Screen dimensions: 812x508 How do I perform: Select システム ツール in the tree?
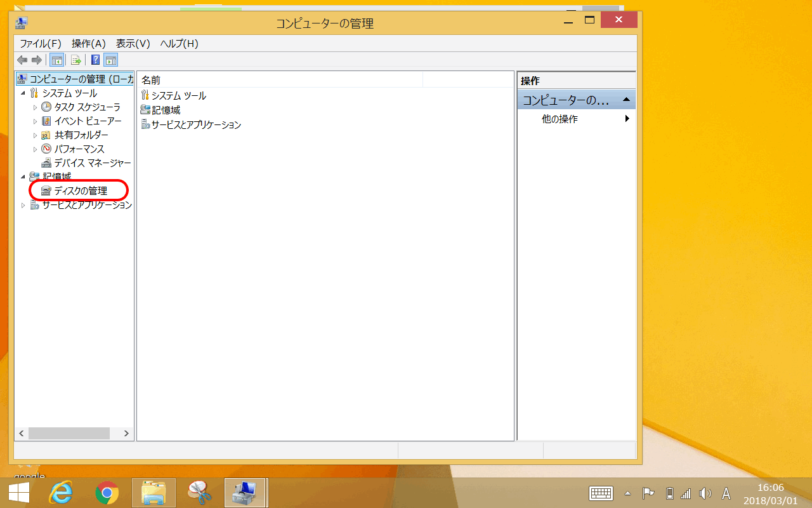click(69, 93)
